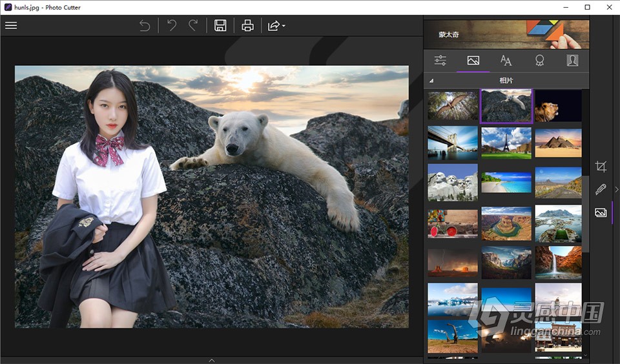Choose the pterodactyl forest background thumbnail
Viewport: 620px width, 364px height.
[x=453, y=106]
